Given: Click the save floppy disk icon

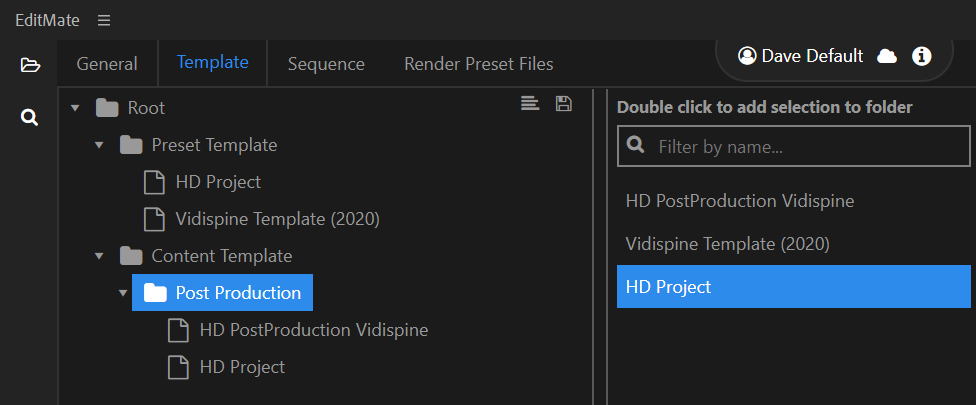Looking at the screenshot, I should [x=563, y=104].
